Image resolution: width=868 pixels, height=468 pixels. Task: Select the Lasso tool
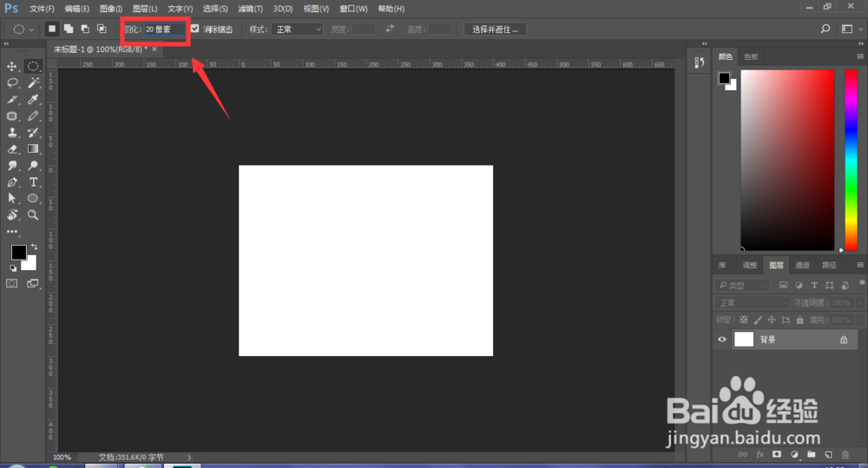point(11,83)
